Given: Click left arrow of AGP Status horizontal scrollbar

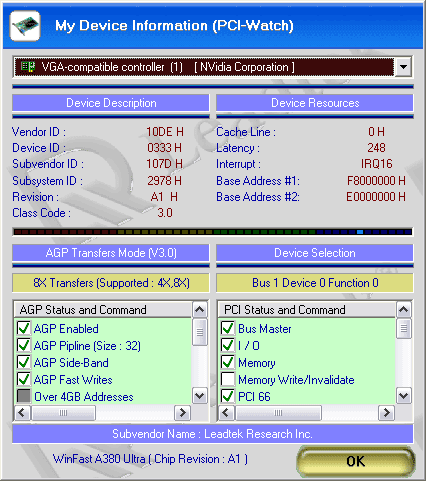Looking at the screenshot, I should (22, 413).
